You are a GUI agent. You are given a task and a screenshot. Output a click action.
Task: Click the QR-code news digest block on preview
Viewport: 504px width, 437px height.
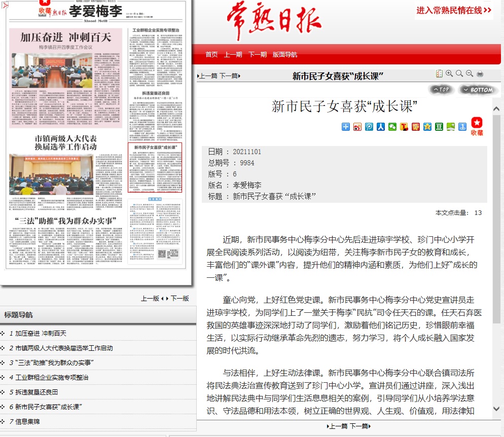coord(155,231)
